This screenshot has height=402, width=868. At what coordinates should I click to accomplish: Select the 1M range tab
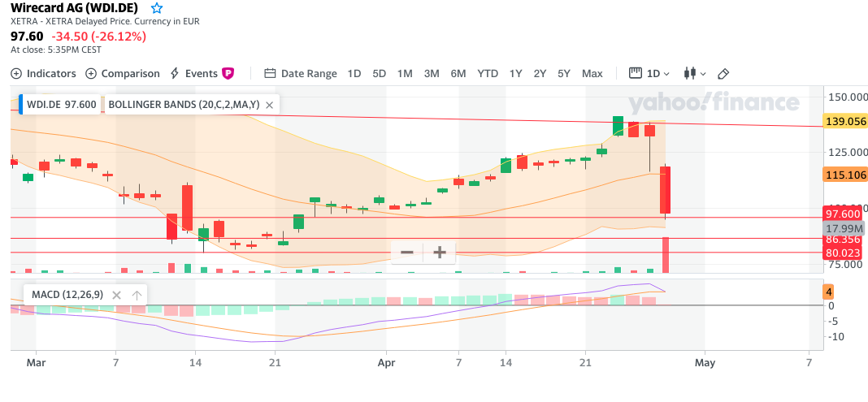405,73
